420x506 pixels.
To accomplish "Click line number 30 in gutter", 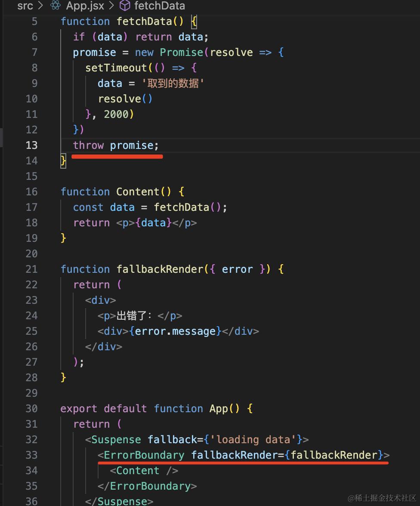I will [x=31, y=409].
